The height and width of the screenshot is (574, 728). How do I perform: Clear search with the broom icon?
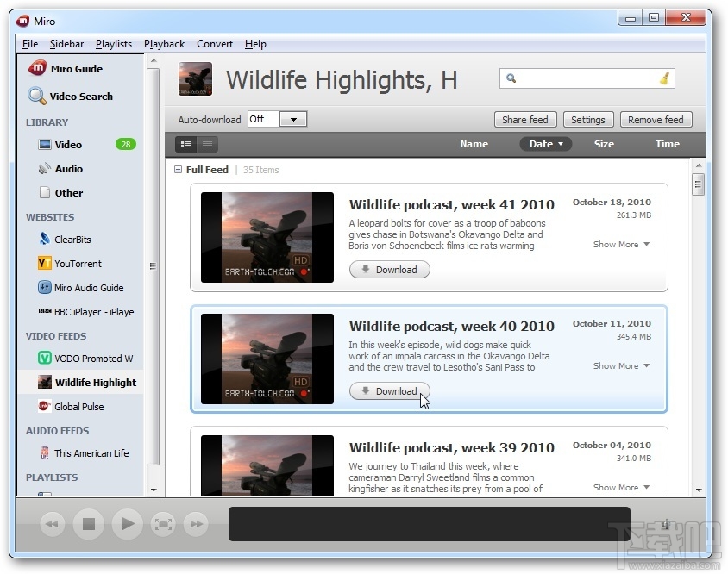tap(664, 78)
